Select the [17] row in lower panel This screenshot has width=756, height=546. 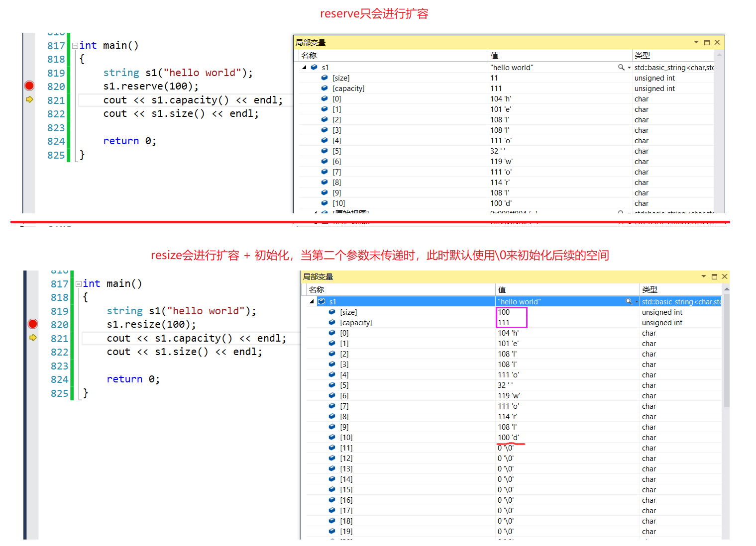coord(514,511)
